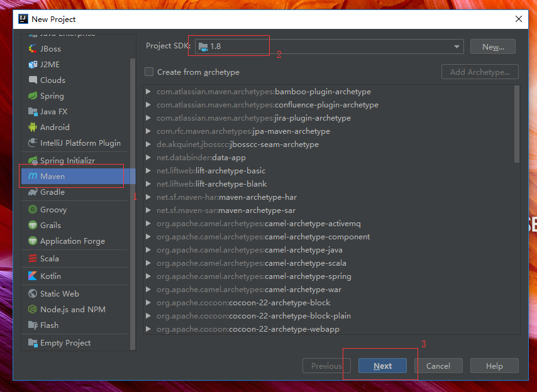Click the Previous button
Screen dimensions: 537x392
tap(326, 366)
